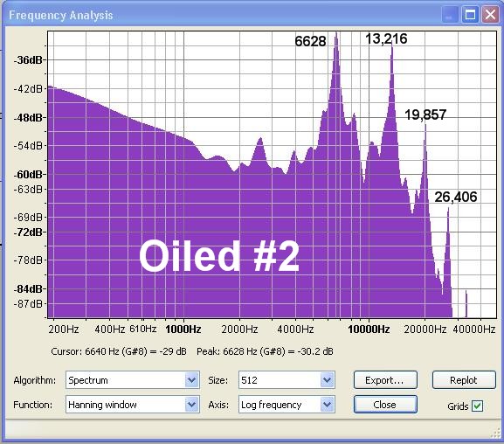The height and width of the screenshot is (444, 504).
Task: Open the Size dropdown set to 512
Action: [287, 380]
